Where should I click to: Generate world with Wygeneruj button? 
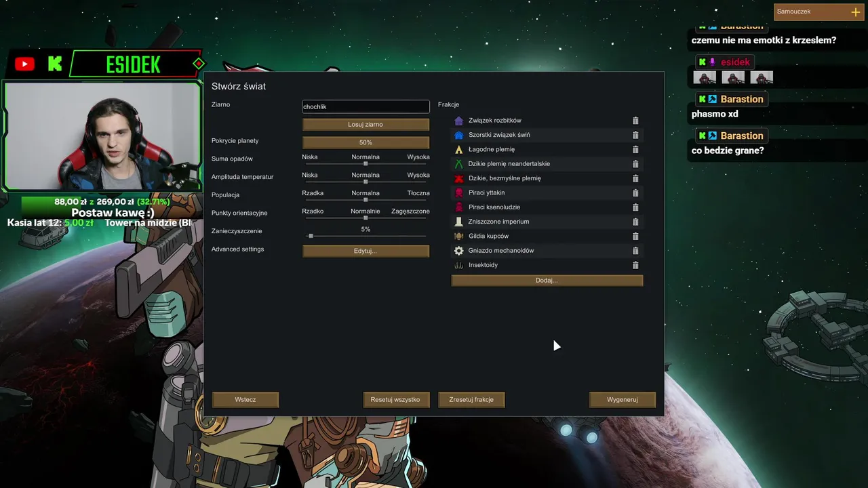623,400
